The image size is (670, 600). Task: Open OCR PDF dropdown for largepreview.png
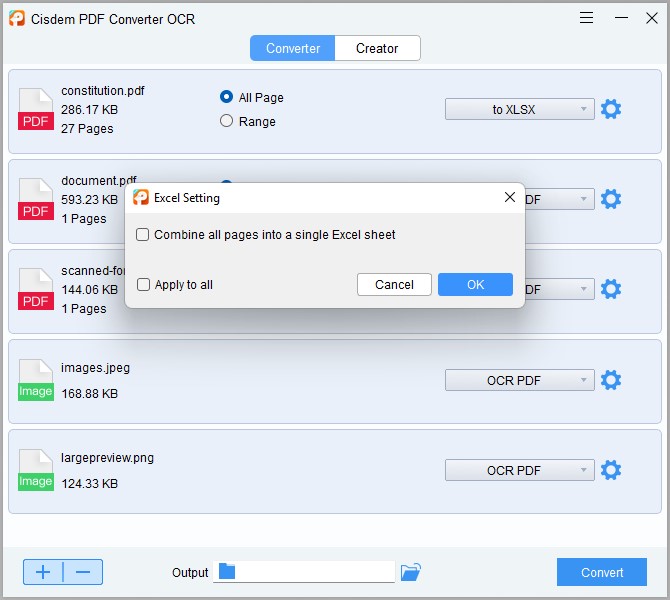click(x=520, y=470)
